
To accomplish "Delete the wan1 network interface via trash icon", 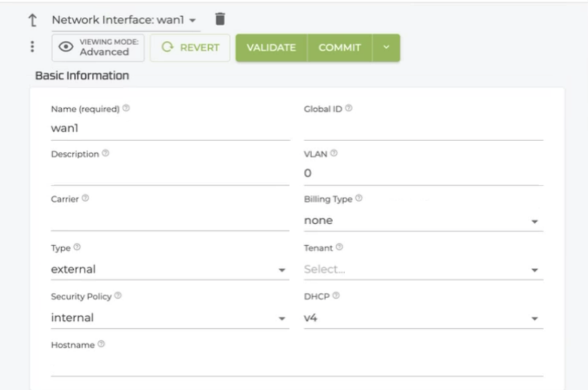I will (220, 19).
